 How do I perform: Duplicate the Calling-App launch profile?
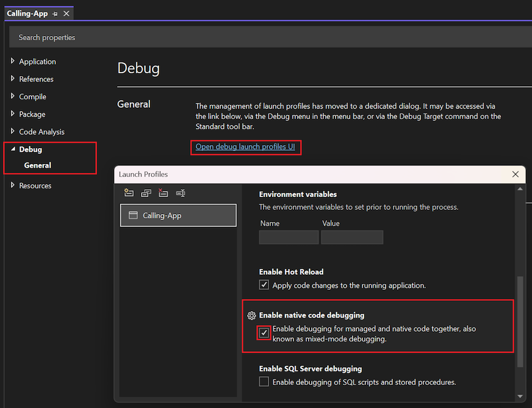pos(146,193)
